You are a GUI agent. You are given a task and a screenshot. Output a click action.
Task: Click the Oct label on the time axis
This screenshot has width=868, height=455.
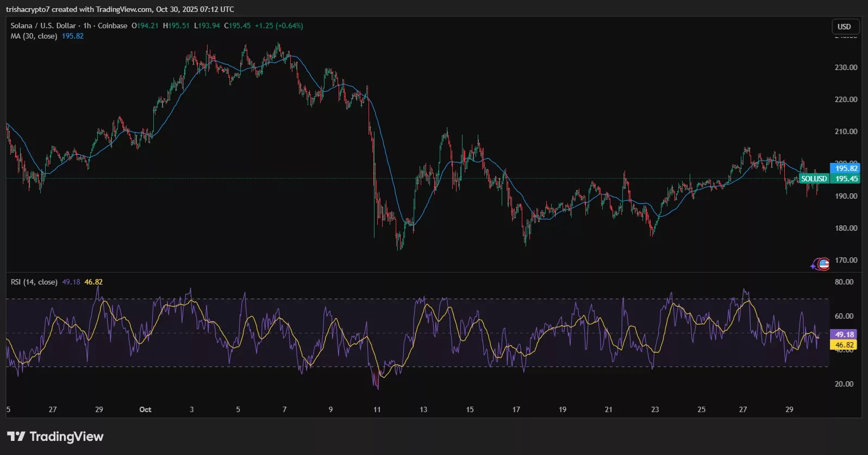(x=145, y=409)
